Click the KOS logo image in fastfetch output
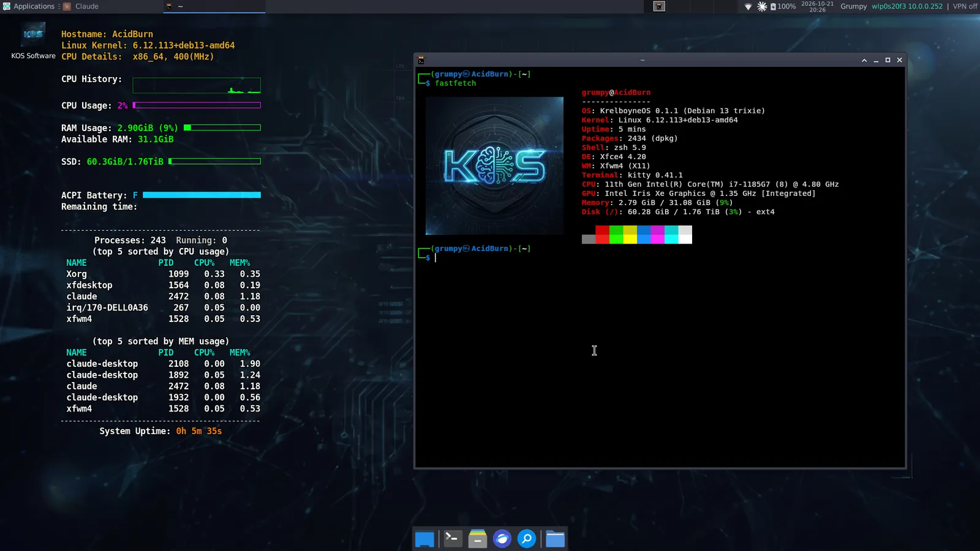This screenshot has width=980, height=551. click(x=494, y=166)
